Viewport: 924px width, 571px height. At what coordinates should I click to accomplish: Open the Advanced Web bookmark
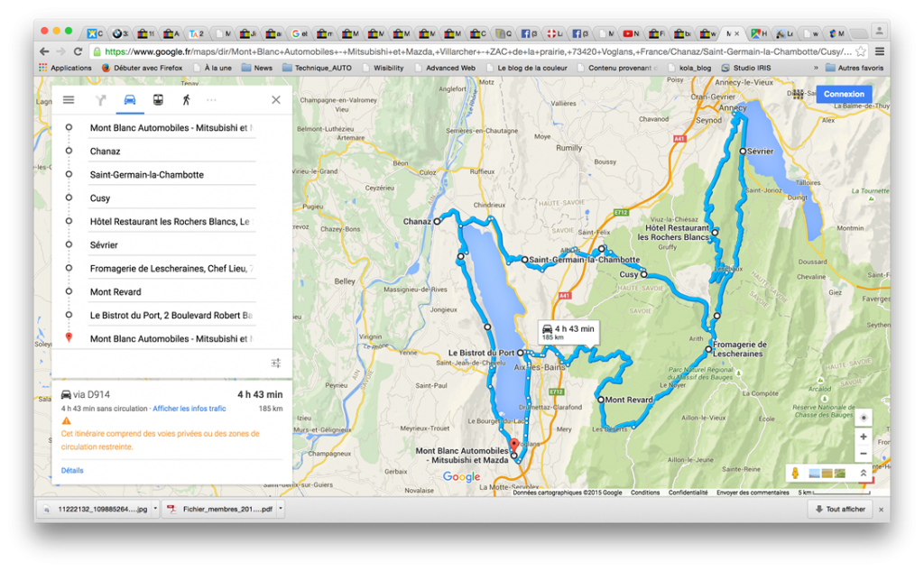pyautogui.click(x=445, y=68)
